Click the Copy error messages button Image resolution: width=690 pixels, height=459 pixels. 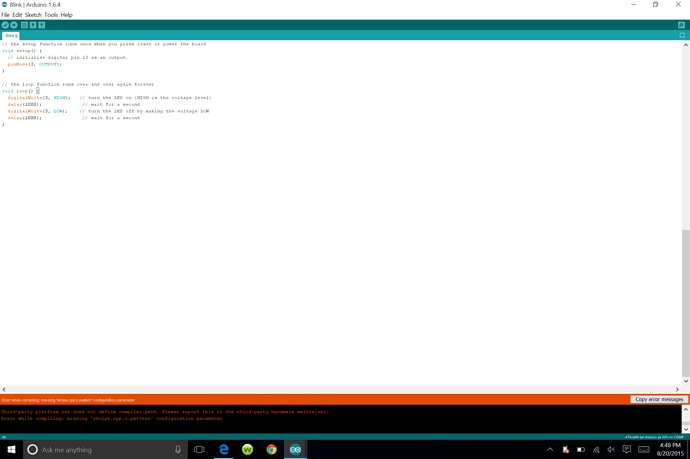click(x=659, y=400)
